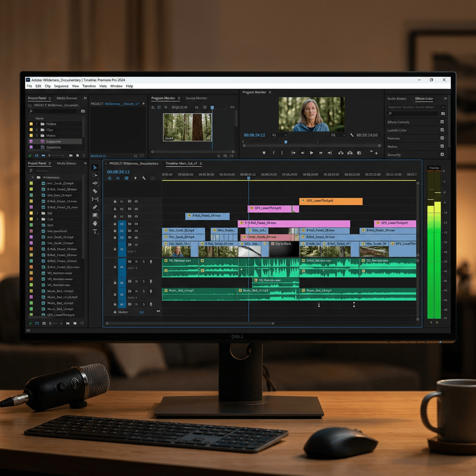The width and height of the screenshot is (476, 476).
Task: Step forward one frame in Program Monitor
Action: pyautogui.click(x=321, y=153)
